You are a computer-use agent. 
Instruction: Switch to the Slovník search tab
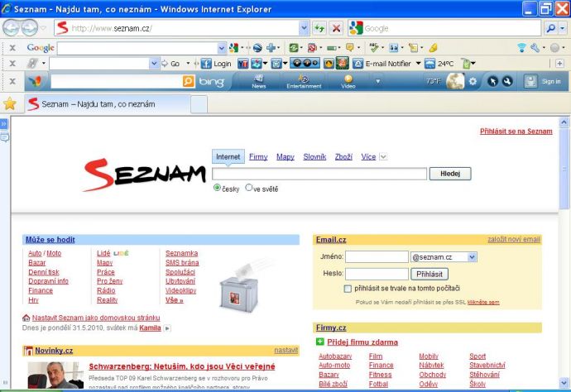click(314, 157)
